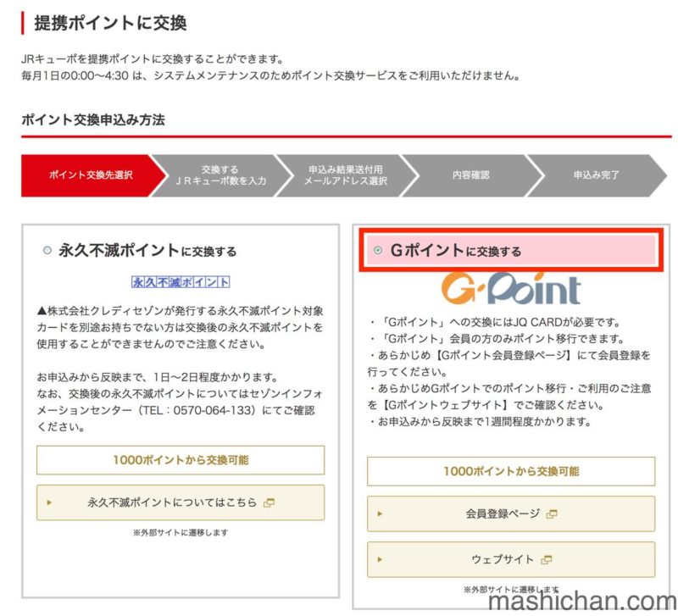The height and width of the screenshot is (616, 678).
Task: Click the 1週間程度かかります note
Action: point(536,421)
